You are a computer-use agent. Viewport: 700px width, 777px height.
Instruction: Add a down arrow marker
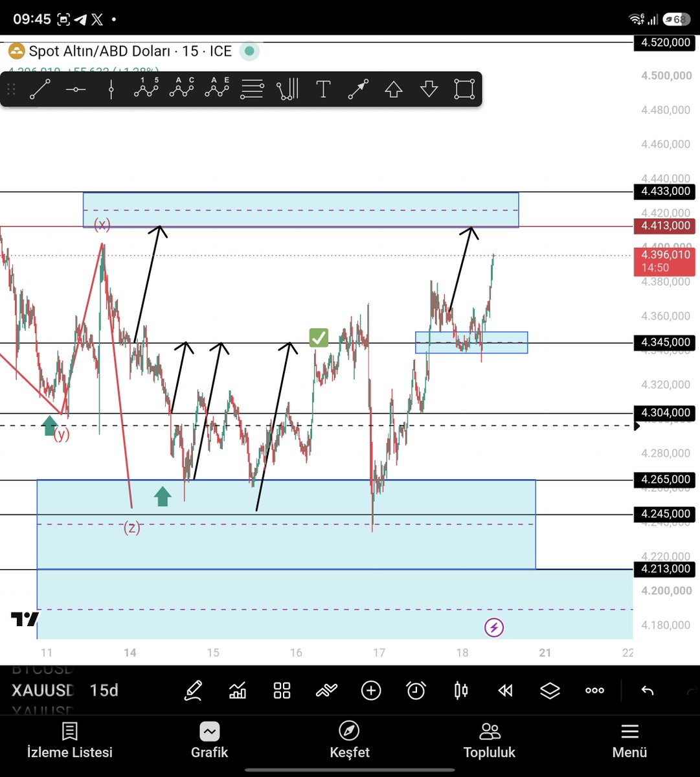click(429, 89)
